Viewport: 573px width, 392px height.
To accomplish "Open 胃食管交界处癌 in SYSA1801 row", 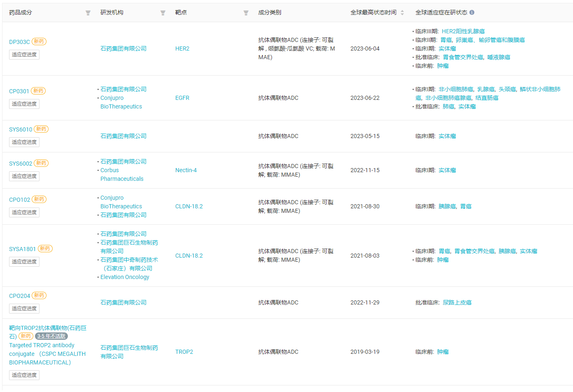I will [x=474, y=251].
